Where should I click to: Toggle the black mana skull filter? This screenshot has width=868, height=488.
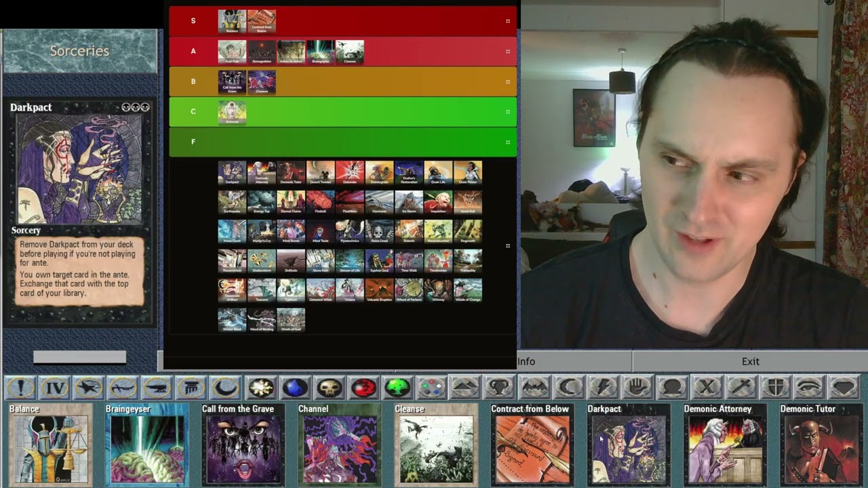coord(330,388)
